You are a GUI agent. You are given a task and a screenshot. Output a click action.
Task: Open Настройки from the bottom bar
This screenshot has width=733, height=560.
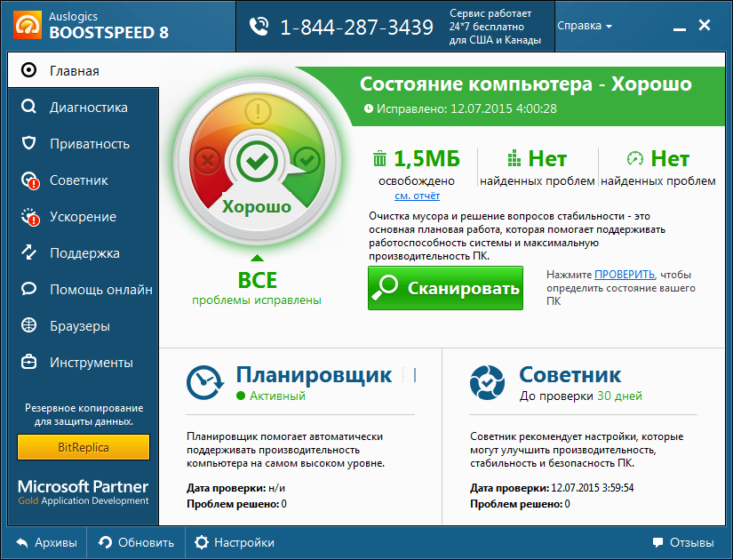pos(235,542)
